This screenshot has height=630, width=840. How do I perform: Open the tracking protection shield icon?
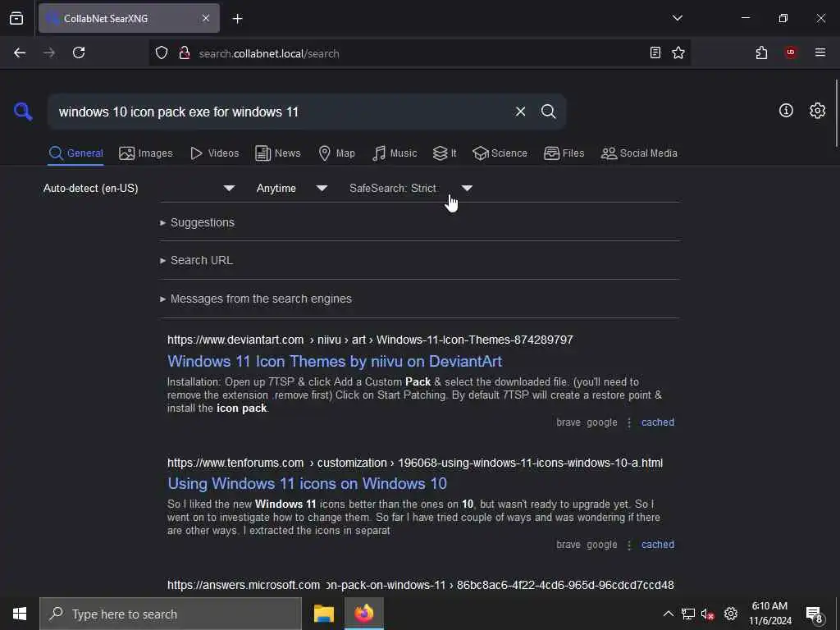tap(162, 52)
